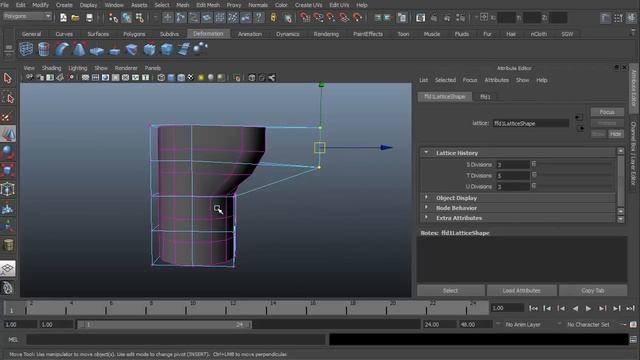This screenshot has height=360, width=640.
Task: Toggle the S Divisions map button
Action: 533,164
